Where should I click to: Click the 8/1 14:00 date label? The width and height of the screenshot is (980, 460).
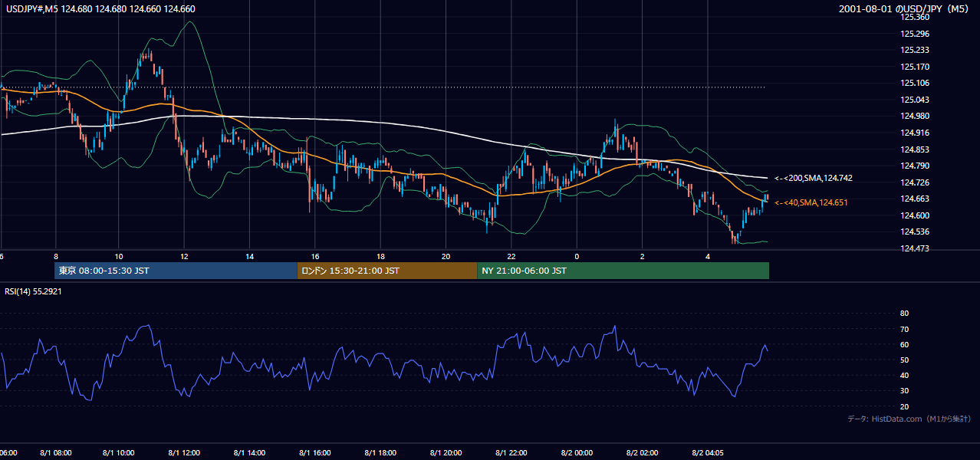point(250,453)
